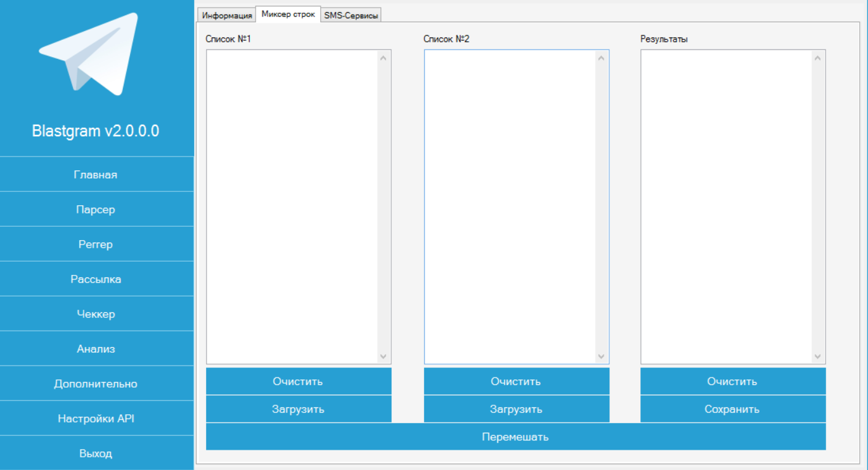
Task: Load a file into Список №2
Action: [x=516, y=409]
